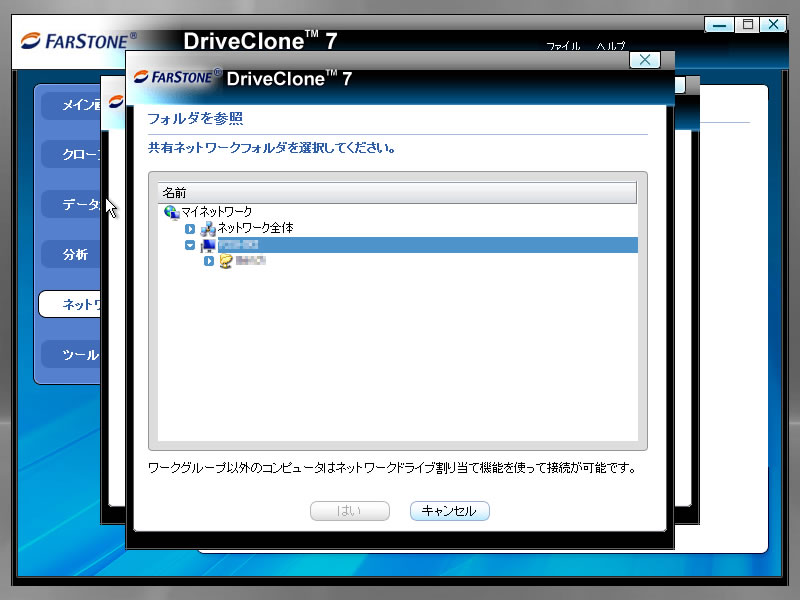The height and width of the screenshot is (600, 800).
Task: Click the 名前 column header
Action: tap(397, 193)
